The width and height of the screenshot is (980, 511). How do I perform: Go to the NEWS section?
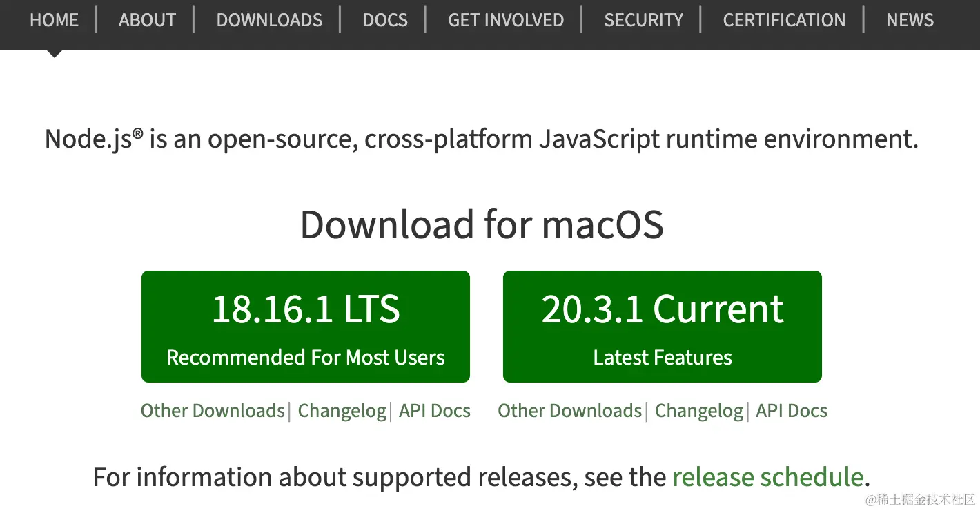pos(910,20)
